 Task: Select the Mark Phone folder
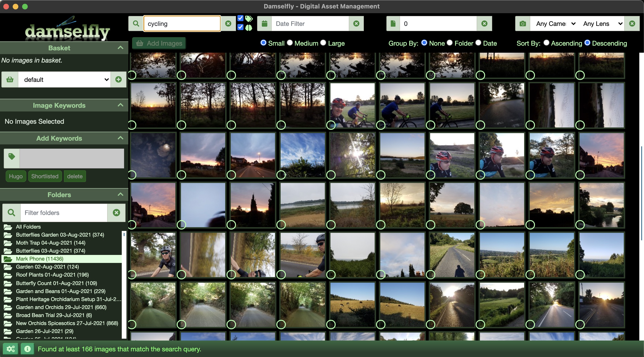[39, 259]
